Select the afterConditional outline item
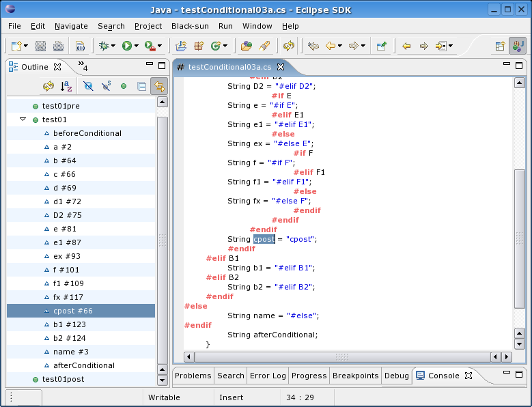The image size is (532, 407). tap(84, 365)
